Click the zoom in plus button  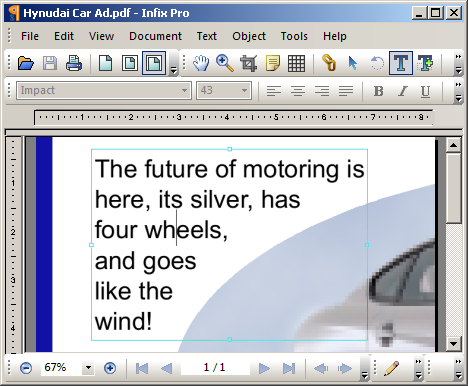(x=110, y=368)
